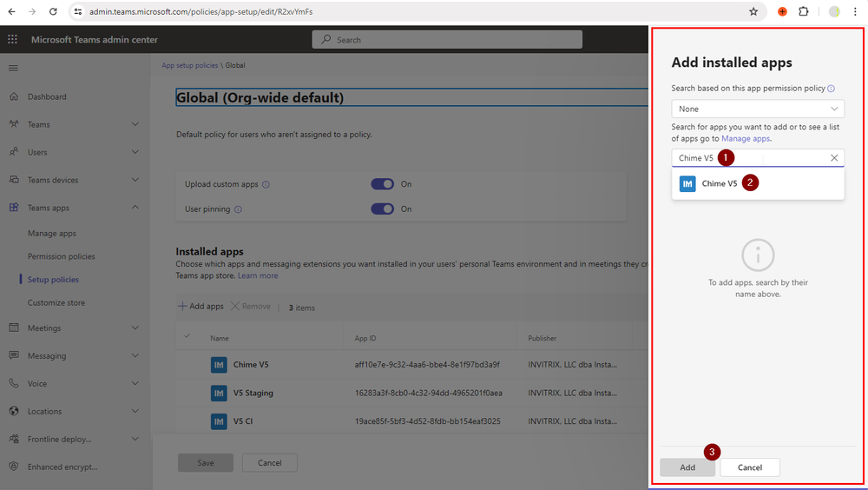
Task: Collapse the Teams apps section chevron
Action: [x=135, y=208]
